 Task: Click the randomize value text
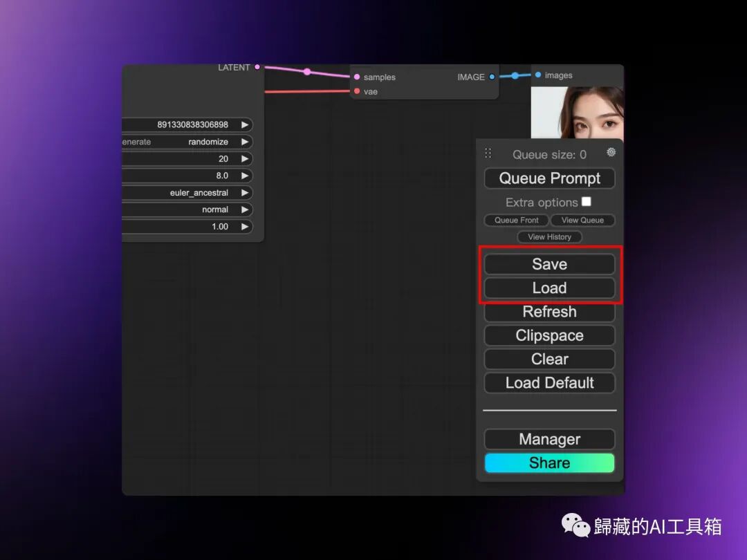[x=208, y=142]
